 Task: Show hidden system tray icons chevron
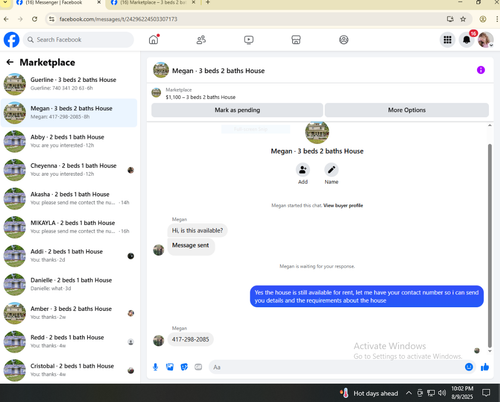[409, 393]
